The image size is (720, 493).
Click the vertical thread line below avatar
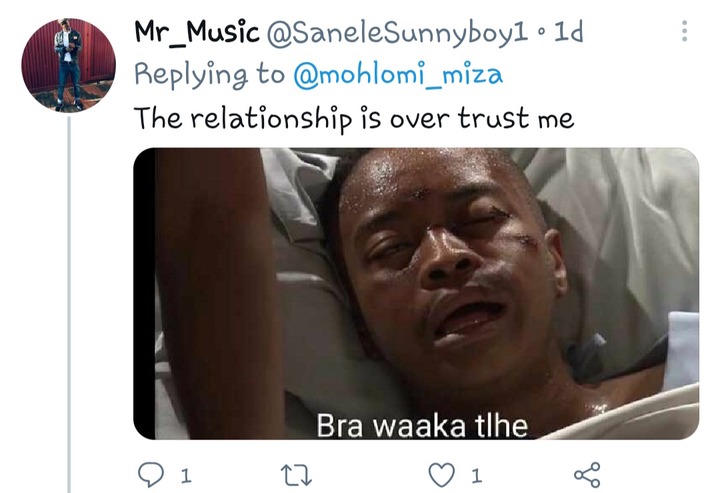coord(69,305)
